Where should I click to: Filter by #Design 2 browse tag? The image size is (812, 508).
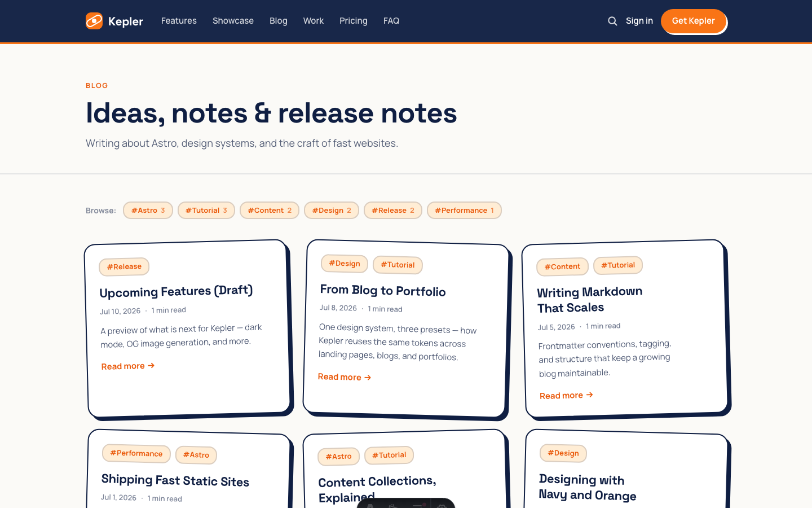332,210
